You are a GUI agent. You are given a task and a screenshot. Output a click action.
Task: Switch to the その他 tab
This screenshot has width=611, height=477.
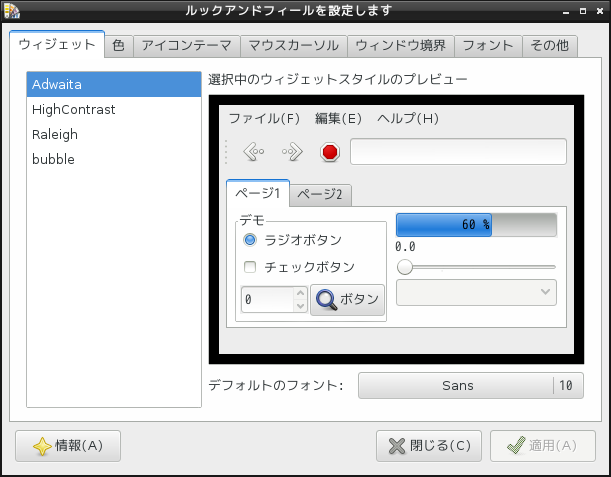coord(550,46)
